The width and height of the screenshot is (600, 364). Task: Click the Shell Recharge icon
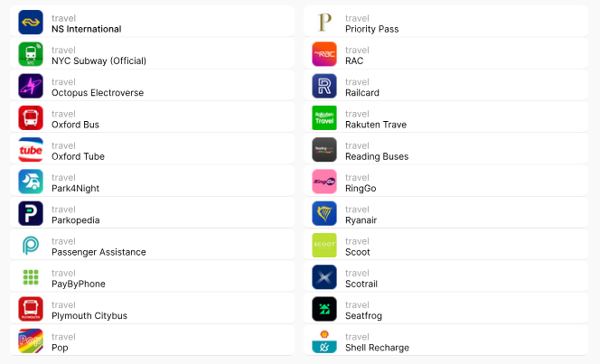[324, 341]
